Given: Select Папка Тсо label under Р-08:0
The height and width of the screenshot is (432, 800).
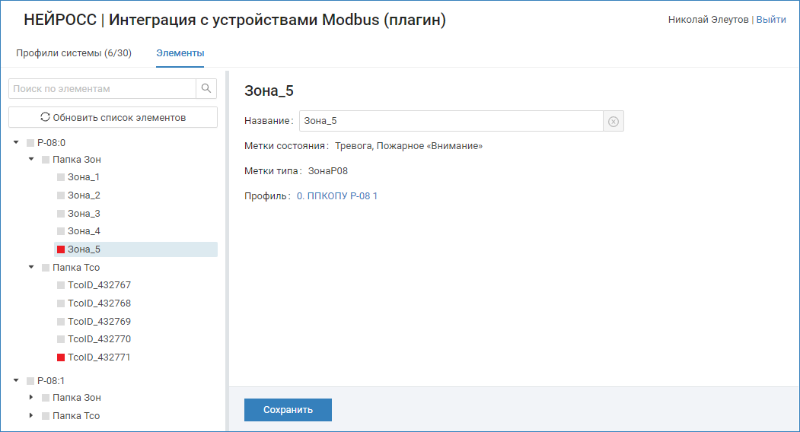Looking at the screenshot, I should tap(76, 267).
